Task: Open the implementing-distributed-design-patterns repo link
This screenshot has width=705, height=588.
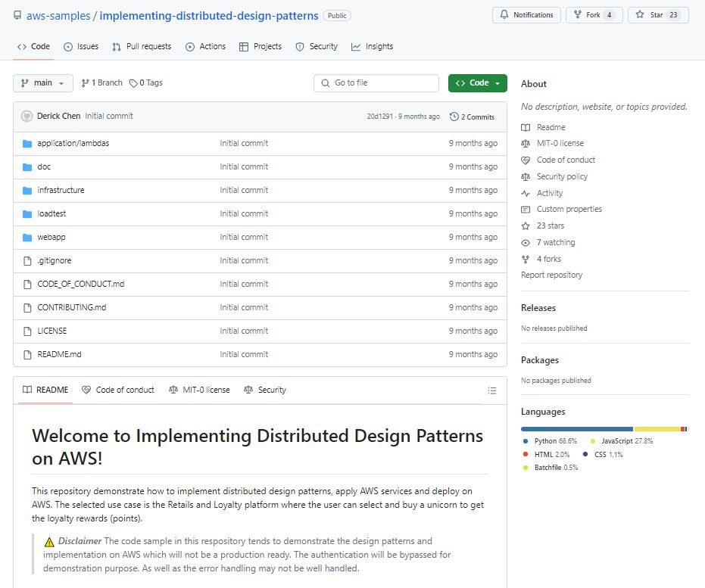Action: [x=209, y=16]
